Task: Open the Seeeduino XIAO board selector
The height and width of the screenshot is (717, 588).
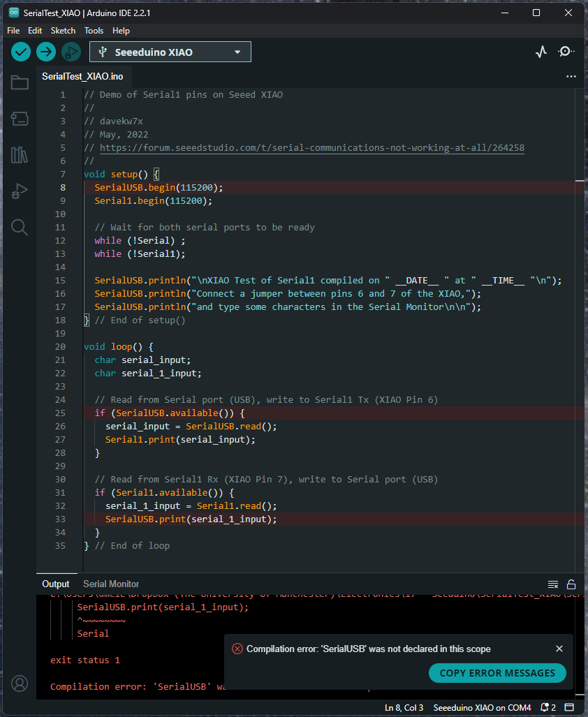Action: (x=170, y=51)
